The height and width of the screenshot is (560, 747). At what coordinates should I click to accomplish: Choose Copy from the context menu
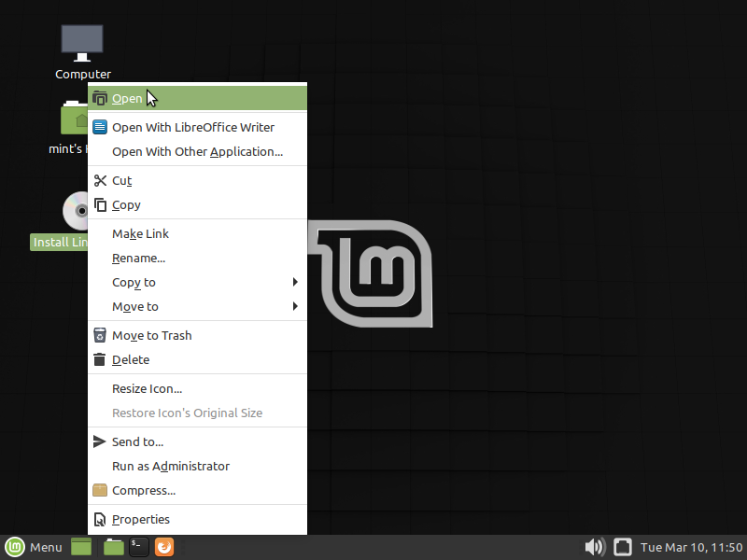[x=198, y=204]
